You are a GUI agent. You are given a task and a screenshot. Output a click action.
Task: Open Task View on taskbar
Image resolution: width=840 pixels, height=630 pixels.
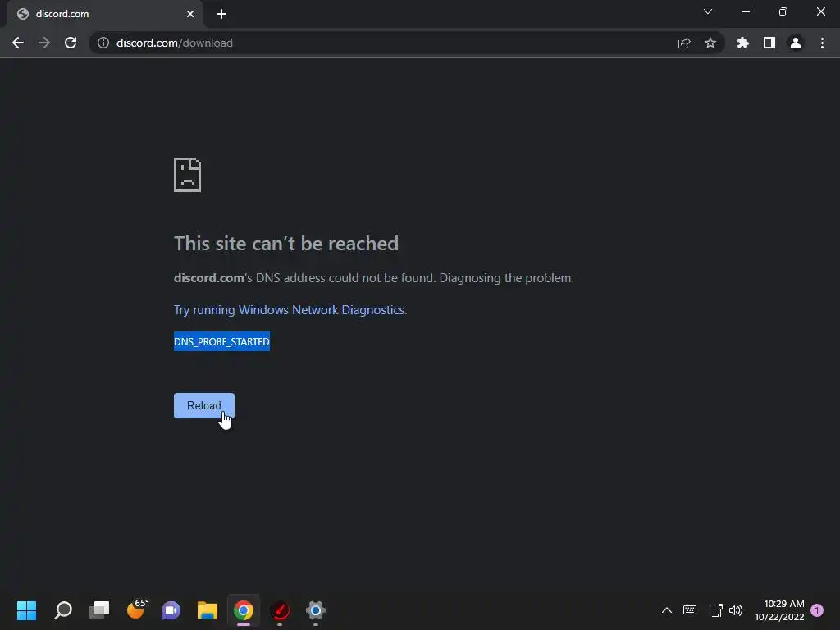coord(99,610)
